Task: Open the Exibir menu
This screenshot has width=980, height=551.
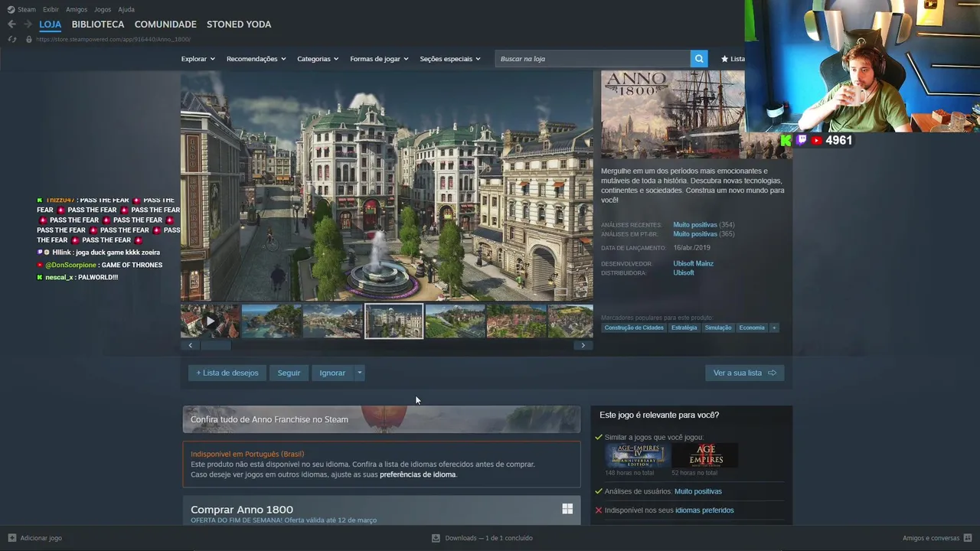Action: [x=51, y=9]
